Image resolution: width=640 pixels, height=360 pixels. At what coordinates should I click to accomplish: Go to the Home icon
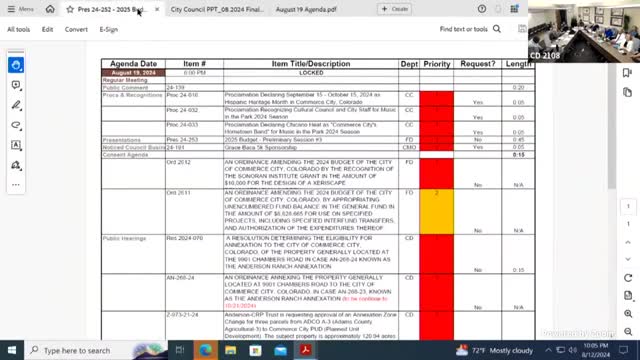click(x=50, y=9)
